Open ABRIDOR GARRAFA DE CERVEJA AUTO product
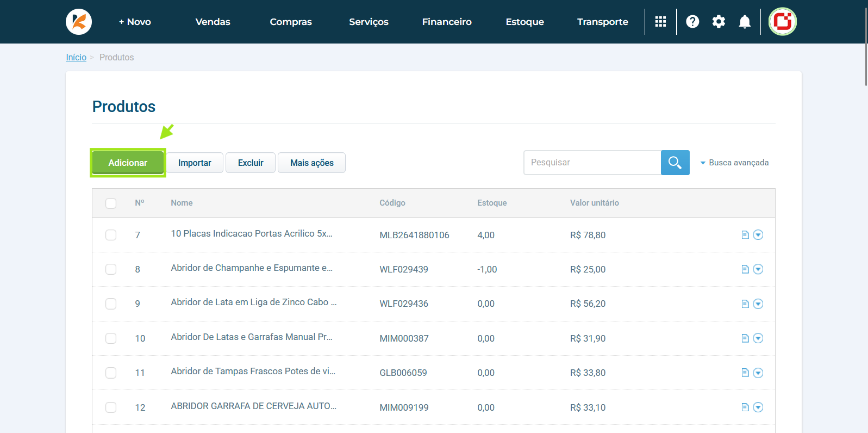 click(254, 406)
